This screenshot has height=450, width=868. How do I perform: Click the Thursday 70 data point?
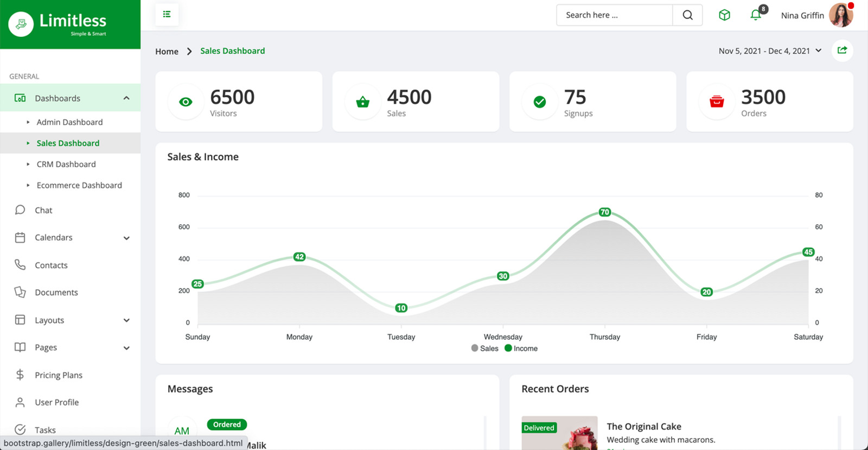(604, 212)
